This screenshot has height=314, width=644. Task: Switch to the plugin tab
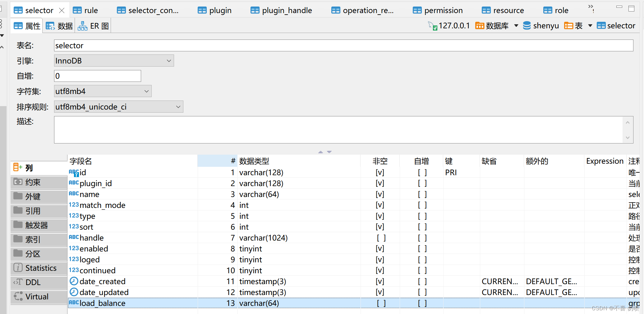[x=214, y=10]
